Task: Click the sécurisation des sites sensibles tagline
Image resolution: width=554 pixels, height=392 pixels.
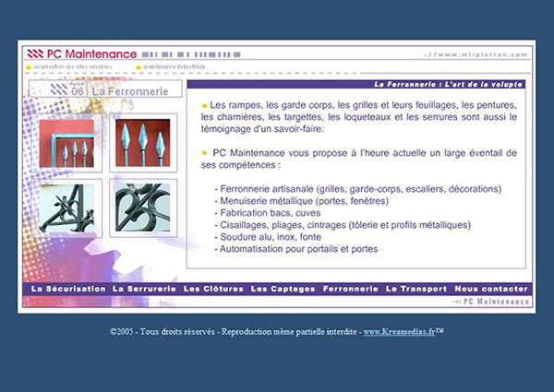Action: point(73,66)
